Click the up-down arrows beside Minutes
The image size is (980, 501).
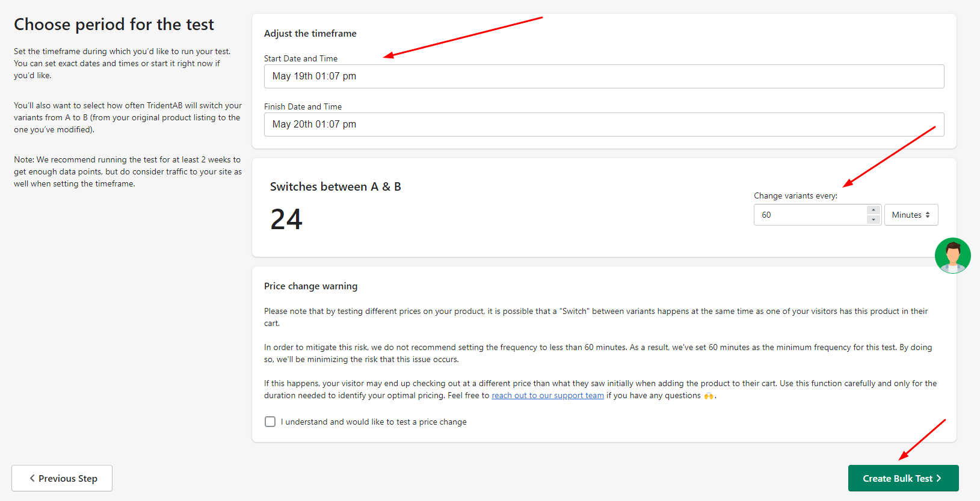point(928,215)
